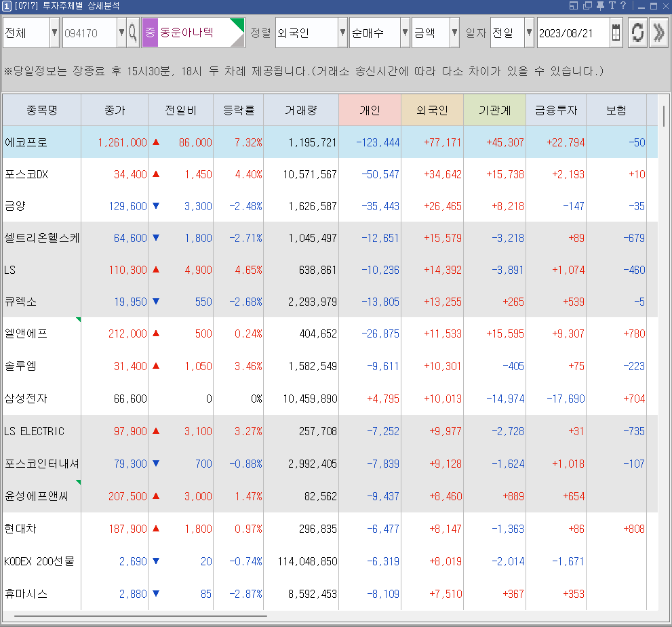The image size is (672, 627).
Task: Select the 큐렉소 row name
Action: point(20,302)
